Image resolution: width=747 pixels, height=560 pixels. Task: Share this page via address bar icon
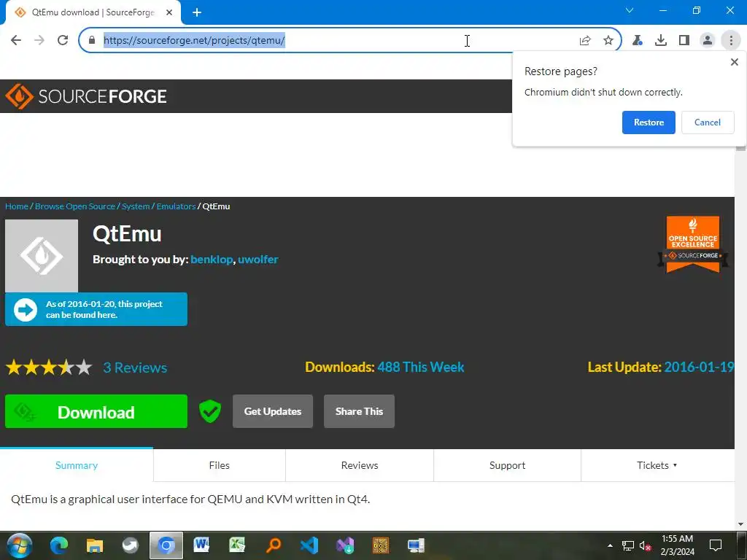pyautogui.click(x=585, y=41)
